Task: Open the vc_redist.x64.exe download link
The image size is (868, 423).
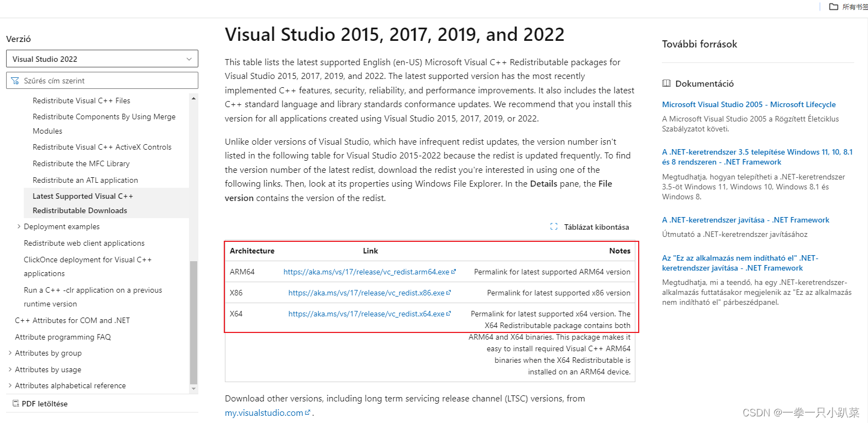Action: coord(366,314)
